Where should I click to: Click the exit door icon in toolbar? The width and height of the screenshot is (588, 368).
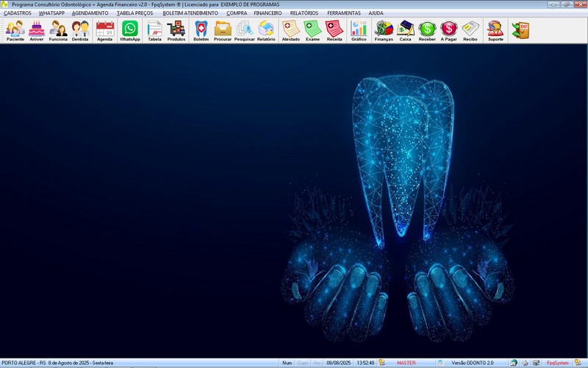(520, 29)
